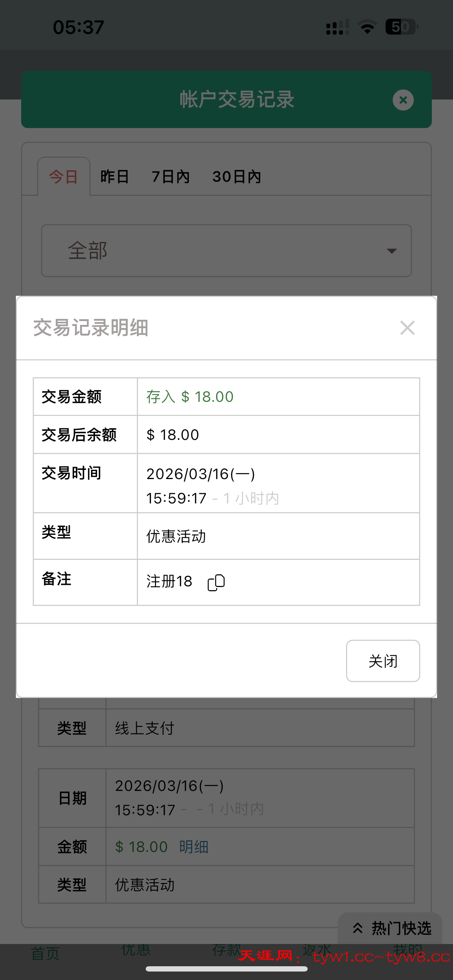The image size is (453, 980).
Task: Copy the 注册18 remark text
Action: [216, 582]
